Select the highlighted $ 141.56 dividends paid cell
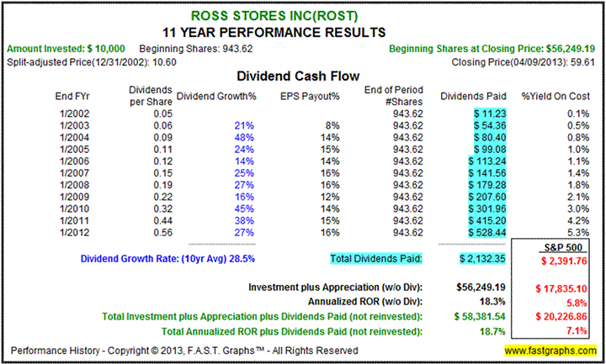The width and height of the screenshot is (606, 364). pos(487,173)
